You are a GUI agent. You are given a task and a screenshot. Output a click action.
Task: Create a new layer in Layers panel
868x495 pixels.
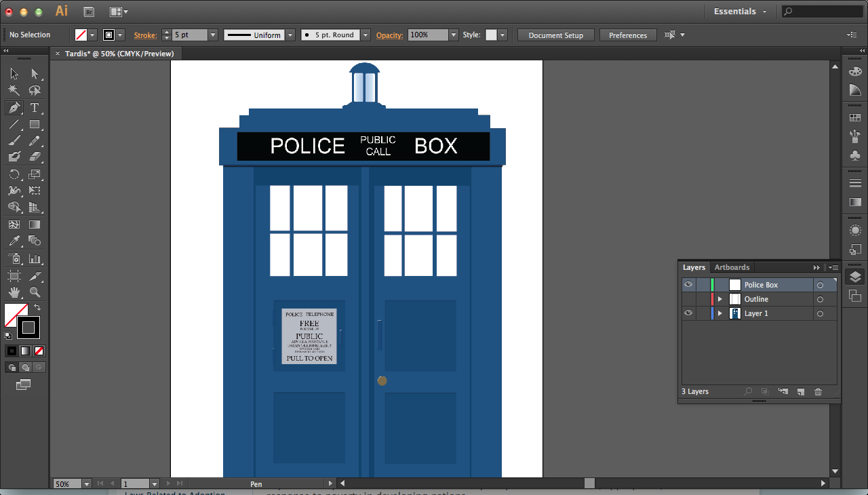tap(800, 391)
